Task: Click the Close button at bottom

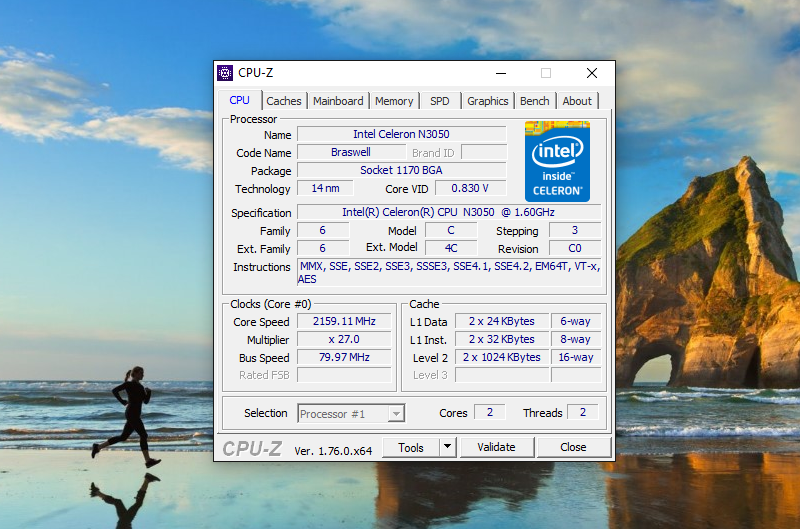Action: 573,447
